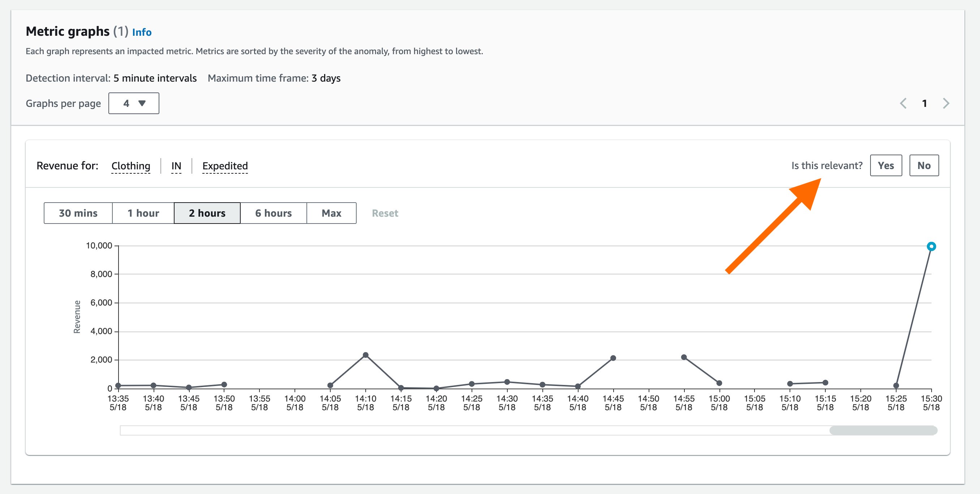
Task: Click the Clothing dimension label
Action: point(130,166)
